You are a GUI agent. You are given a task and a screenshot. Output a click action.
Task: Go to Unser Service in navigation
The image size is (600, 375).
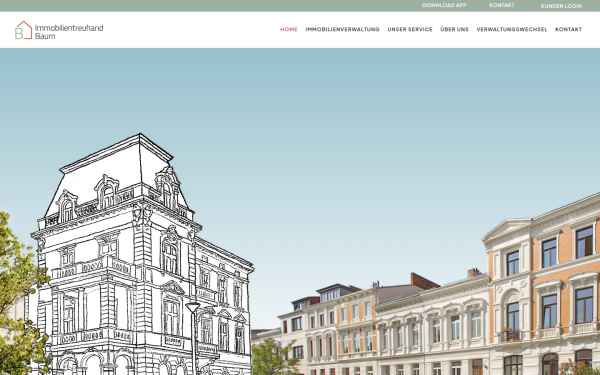click(x=410, y=29)
